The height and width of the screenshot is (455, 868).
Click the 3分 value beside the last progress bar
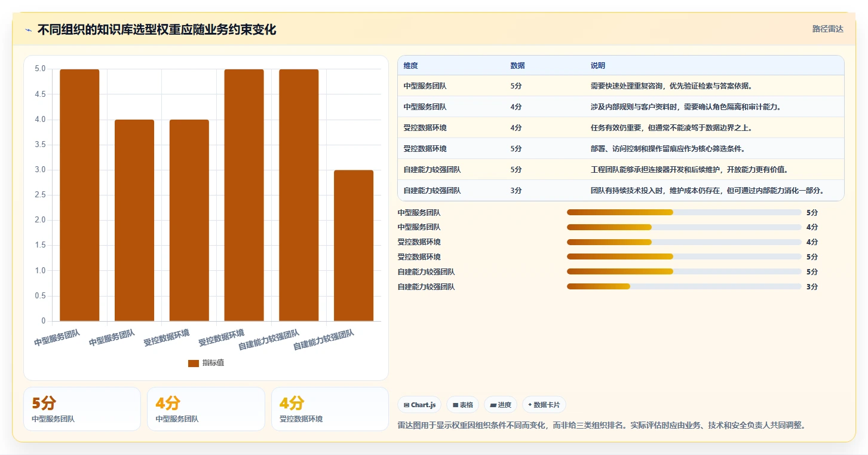click(812, 287)
